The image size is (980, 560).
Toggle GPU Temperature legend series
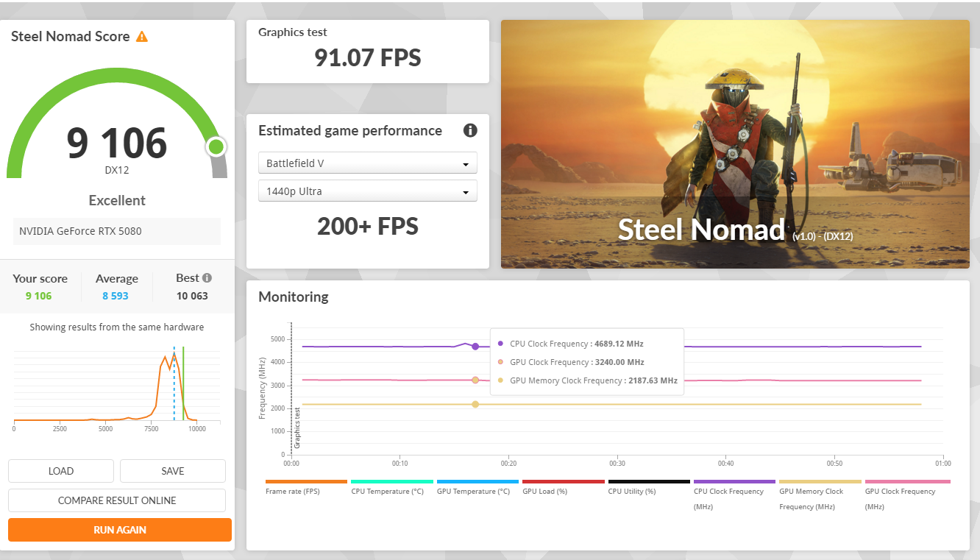click(x=477, y=487)
